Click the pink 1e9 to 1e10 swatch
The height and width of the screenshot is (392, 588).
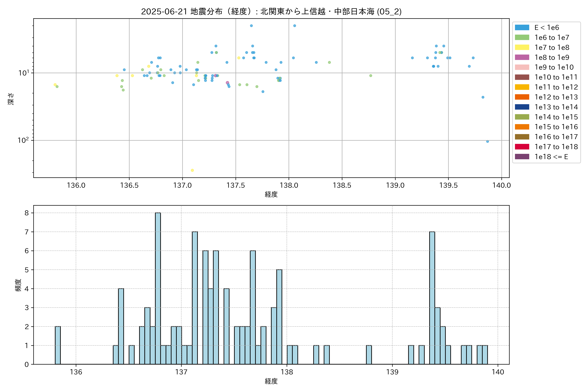(522, 67)
